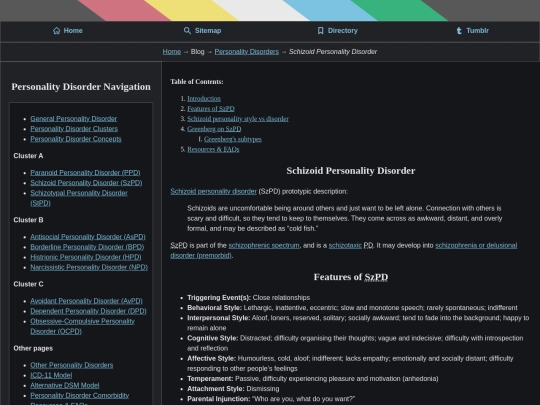Click Personality Disorder Navigation heading
This screenshot has width=540, height=405.
(x=81, y=87)
